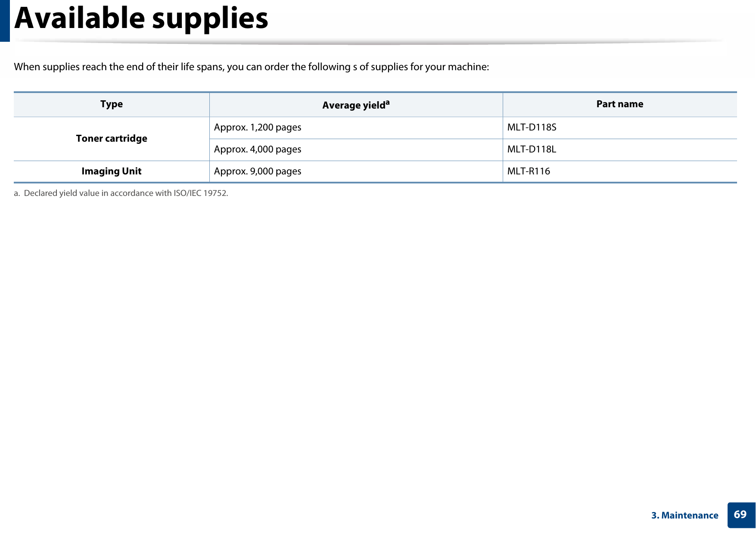Select the "Average yield" column header
Viewport: 756px width, 534px height.
click(353, 106)
